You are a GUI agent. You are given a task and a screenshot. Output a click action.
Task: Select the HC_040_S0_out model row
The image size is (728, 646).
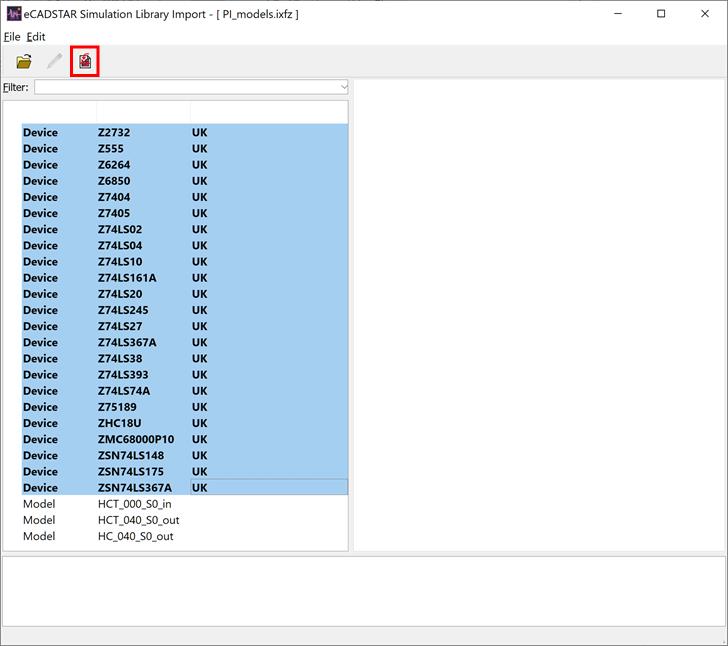click(x=185, y=536)
